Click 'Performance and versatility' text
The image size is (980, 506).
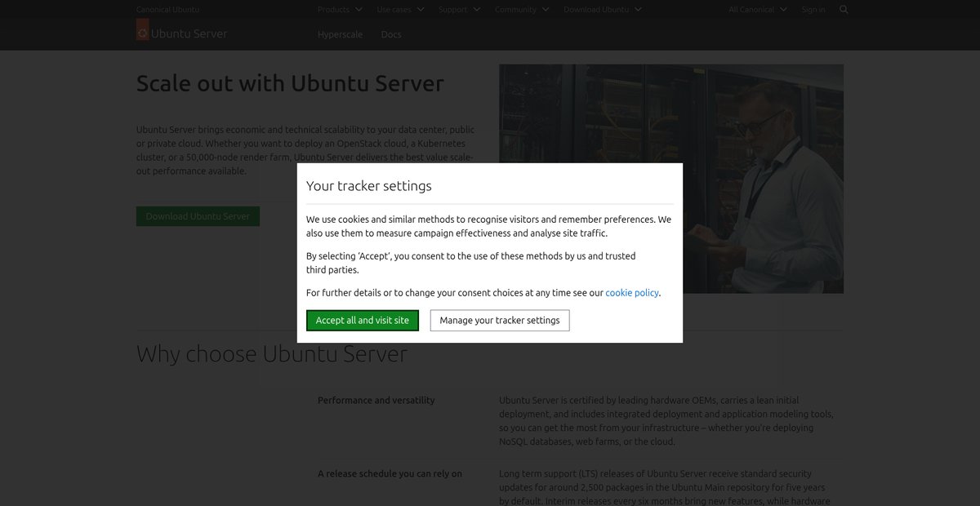click(x=376, y=401)
